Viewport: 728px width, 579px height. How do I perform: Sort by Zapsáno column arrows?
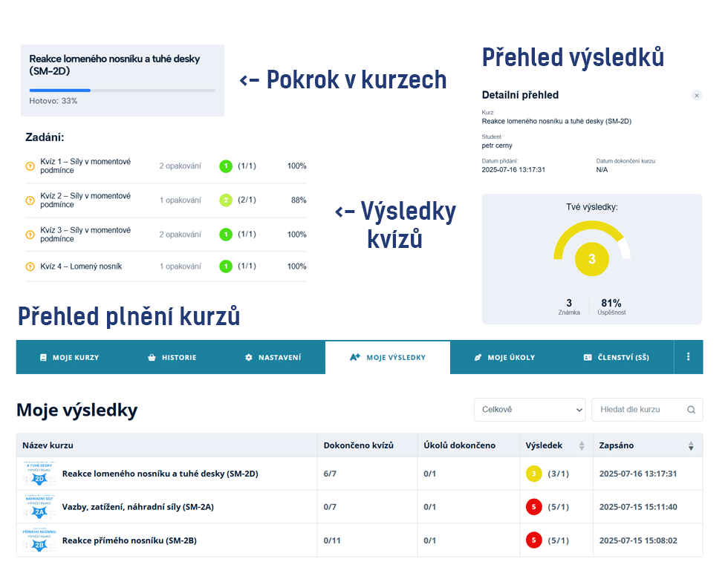point(691,446)
